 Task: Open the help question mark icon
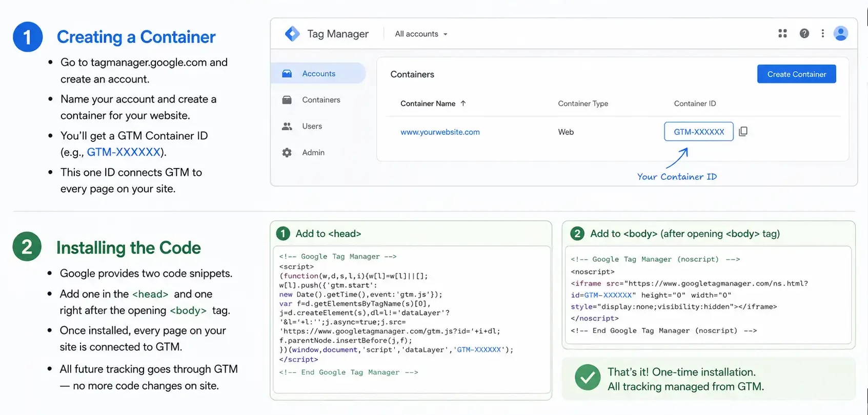804,33
